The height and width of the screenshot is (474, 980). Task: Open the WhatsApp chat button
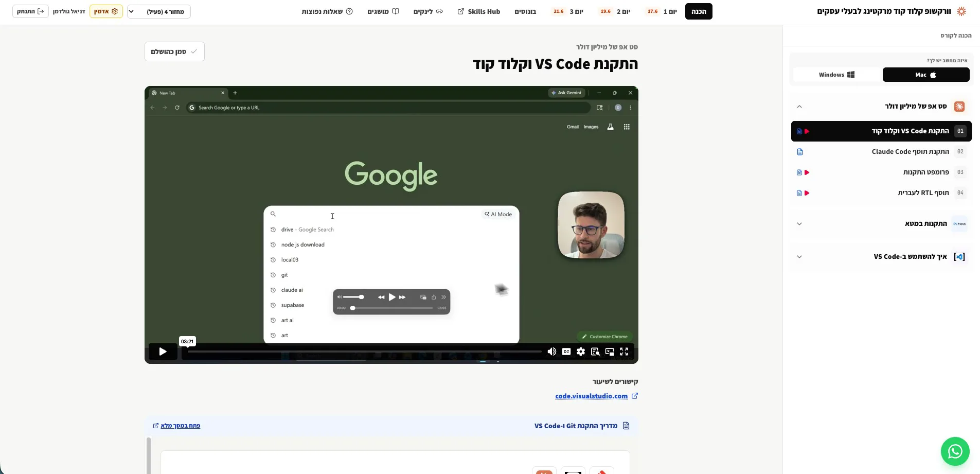pyautogui.click(x=955, y=451)
